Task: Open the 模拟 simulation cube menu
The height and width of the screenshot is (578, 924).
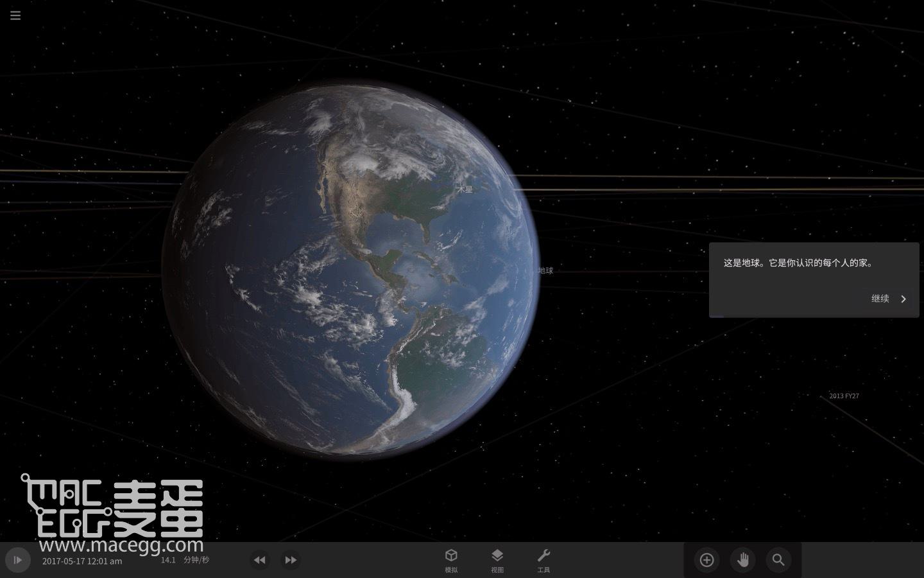Action: coord(451,560)
